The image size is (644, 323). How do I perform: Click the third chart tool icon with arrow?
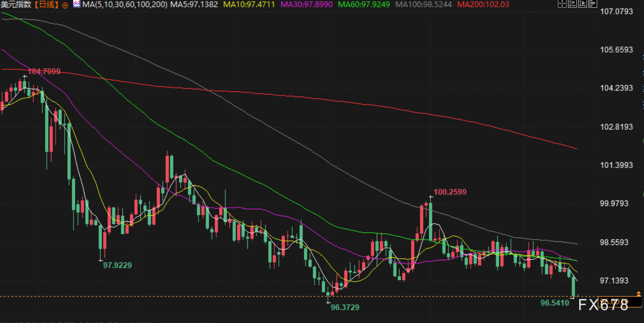[581, 4]
